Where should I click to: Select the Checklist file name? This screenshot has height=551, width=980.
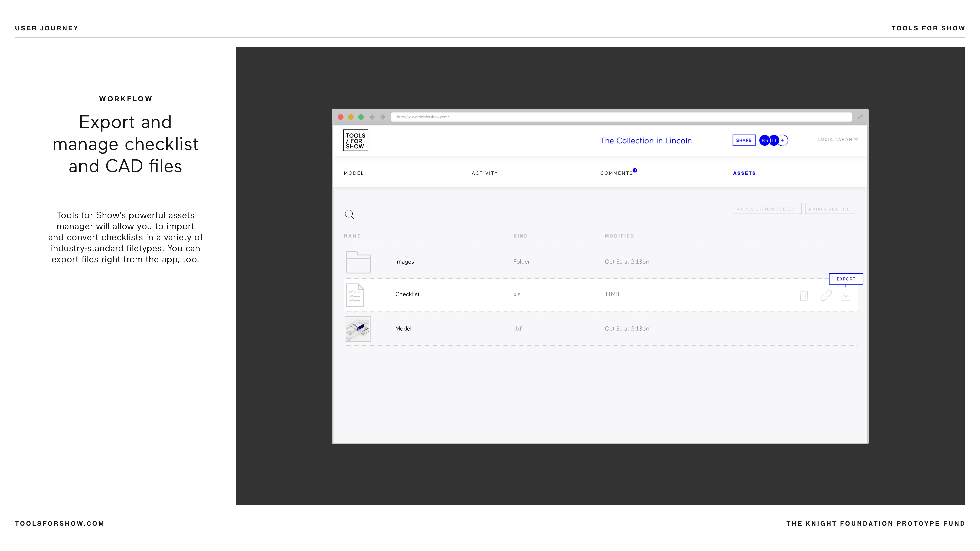[x=407, y=294]
